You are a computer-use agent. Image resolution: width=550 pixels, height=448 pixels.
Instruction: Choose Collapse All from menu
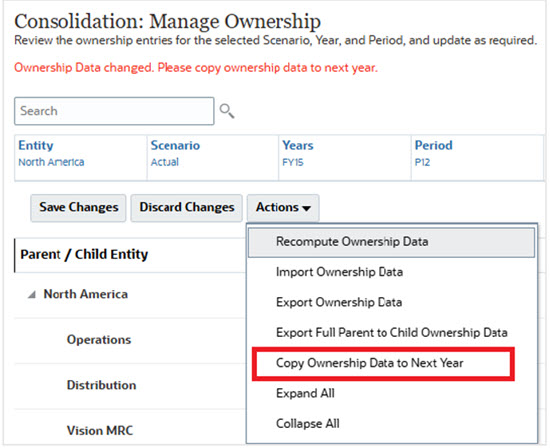[391, 424]
